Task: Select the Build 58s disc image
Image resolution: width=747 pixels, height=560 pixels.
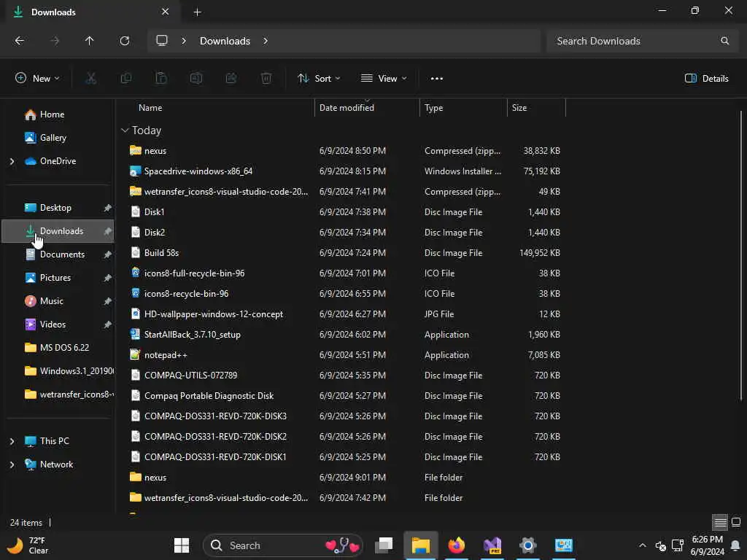Action: click(161, 253)
